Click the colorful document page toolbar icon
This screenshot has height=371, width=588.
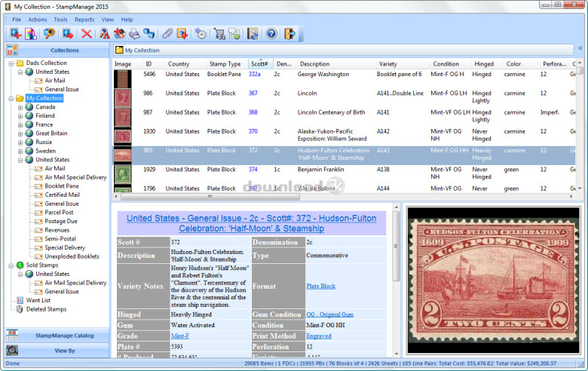pyautogui.click(x=30, y=34)
